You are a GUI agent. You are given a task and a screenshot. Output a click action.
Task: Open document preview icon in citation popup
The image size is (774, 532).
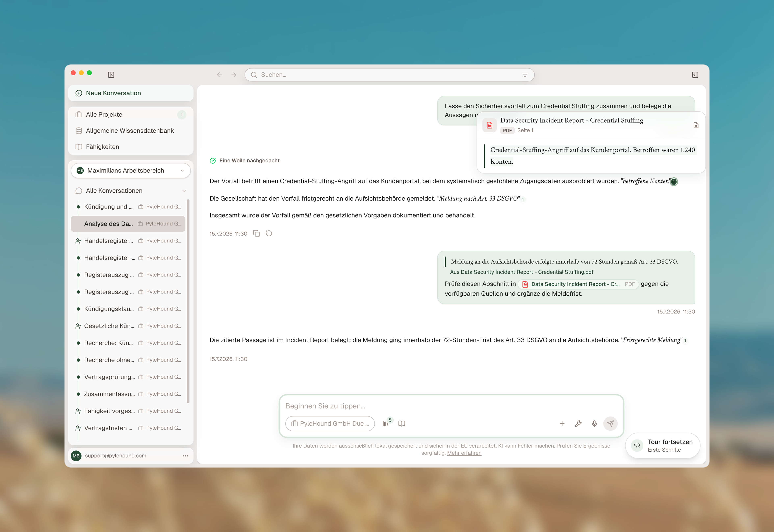[696, 125]
